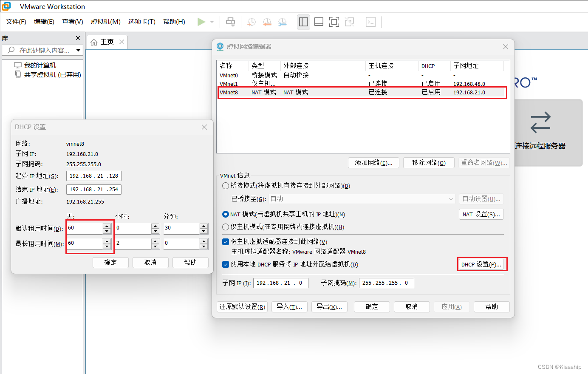
Task: Open the 编辑(E) menu
Action: coord(44,22)
